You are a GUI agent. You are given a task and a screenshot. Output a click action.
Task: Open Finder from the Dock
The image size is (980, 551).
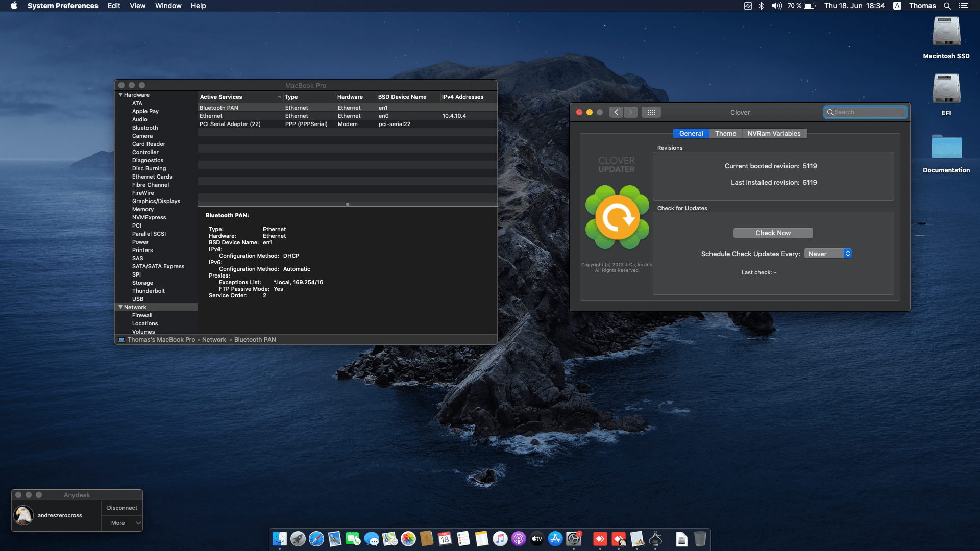pos(280,539)
